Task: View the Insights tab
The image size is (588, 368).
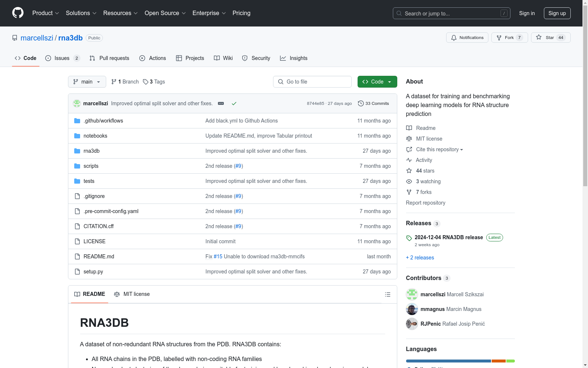Action: [294, 58]
